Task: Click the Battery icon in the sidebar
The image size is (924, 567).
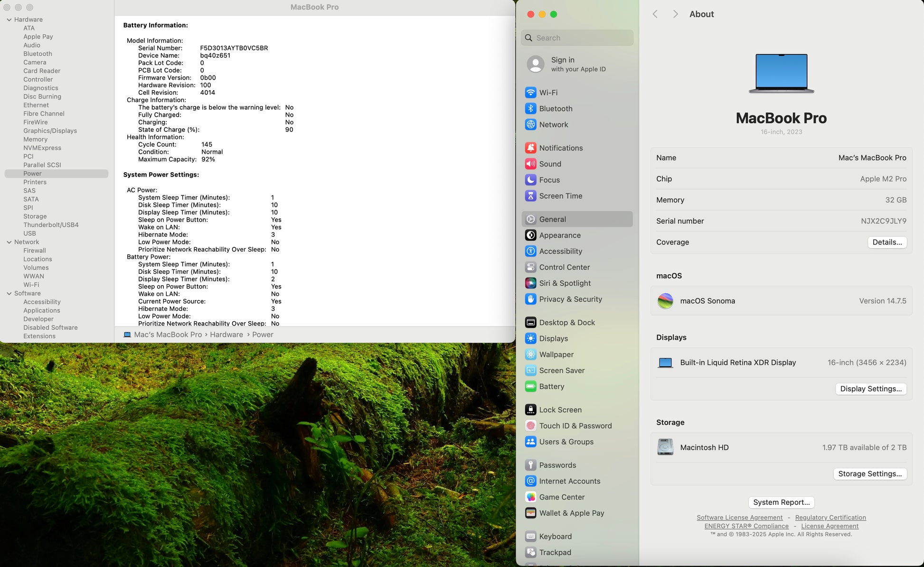Action: [530, 387]
